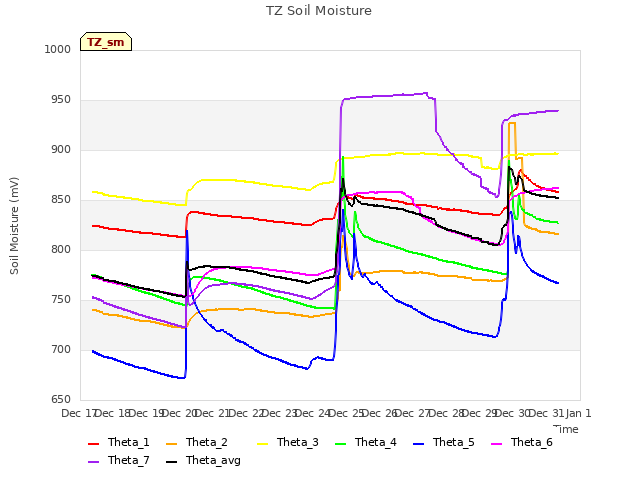
Task: Click the Dec 17 x-axis label
Action: (78, 413)
